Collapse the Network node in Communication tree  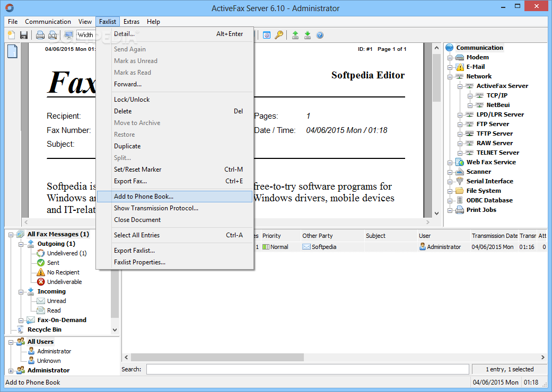pos(450,76)
